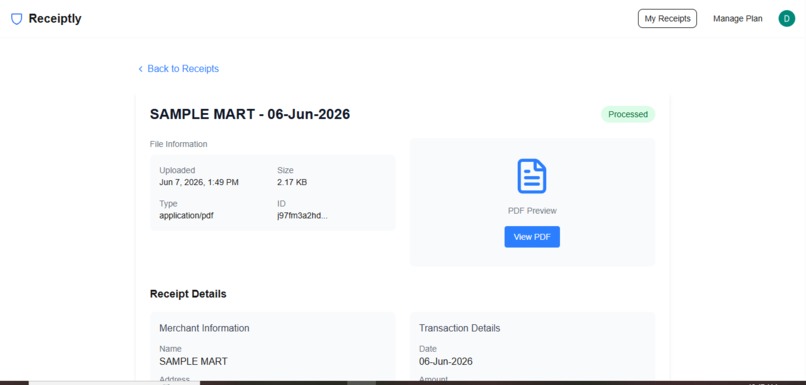This screenshot has height=385, width=806.
Task: Open the user avatar D menu
Action: pos(786,19)
